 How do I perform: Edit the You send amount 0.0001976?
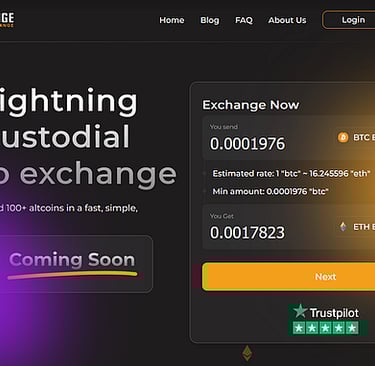pyautogui.click(x=247, y=144)
